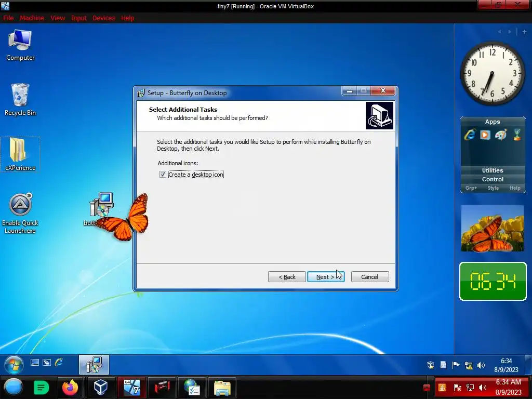Open Media Player in the Apps gadget
The width and height of the screenshot is (532, 399).
click(485, 135)
